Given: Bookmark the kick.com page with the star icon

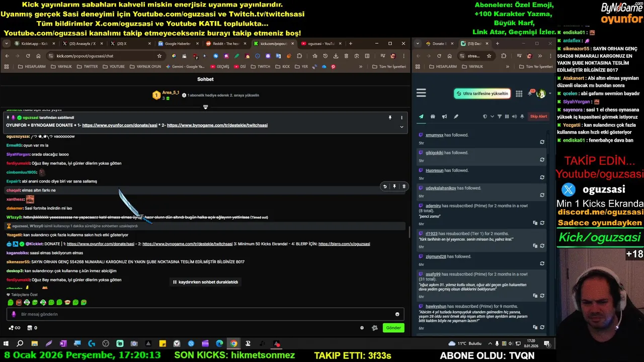Looking at the screenshot, I should [159, 56].
